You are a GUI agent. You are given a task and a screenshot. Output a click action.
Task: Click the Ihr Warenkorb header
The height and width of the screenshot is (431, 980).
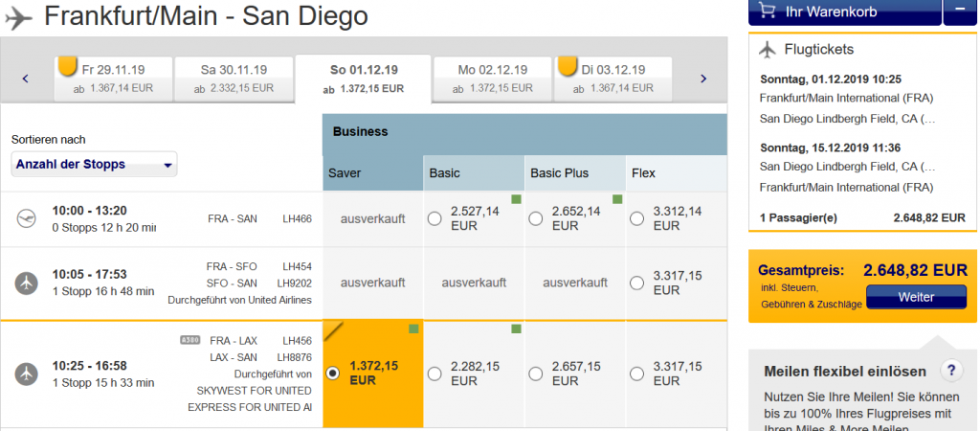[844, 11]
